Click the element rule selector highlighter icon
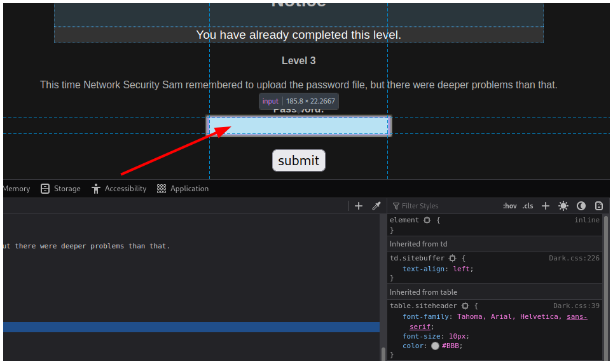613x364 pixels. pos(427,220)
